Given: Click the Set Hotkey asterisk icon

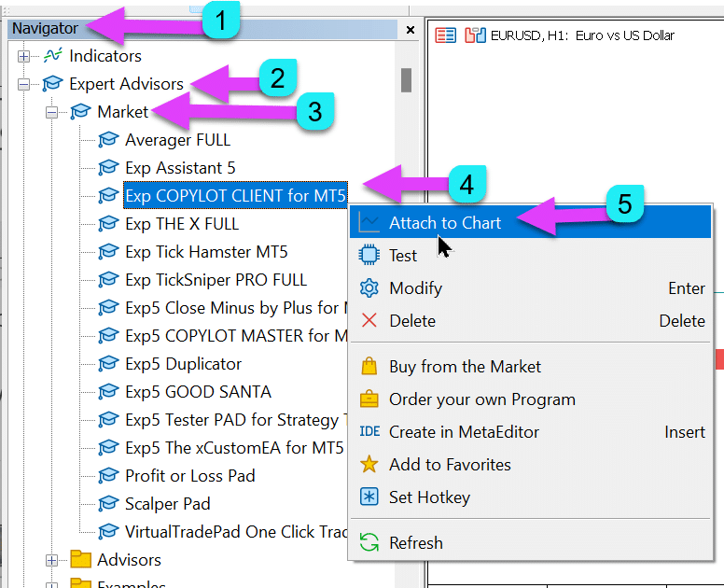Looking at the screenshot, I should coord(369,497).
